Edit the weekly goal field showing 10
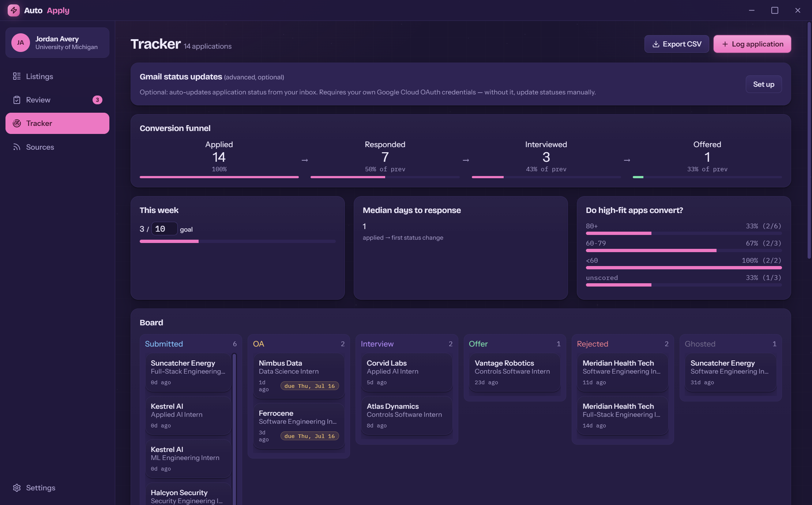This screenshot has width=812, height=505. point(164,229)
